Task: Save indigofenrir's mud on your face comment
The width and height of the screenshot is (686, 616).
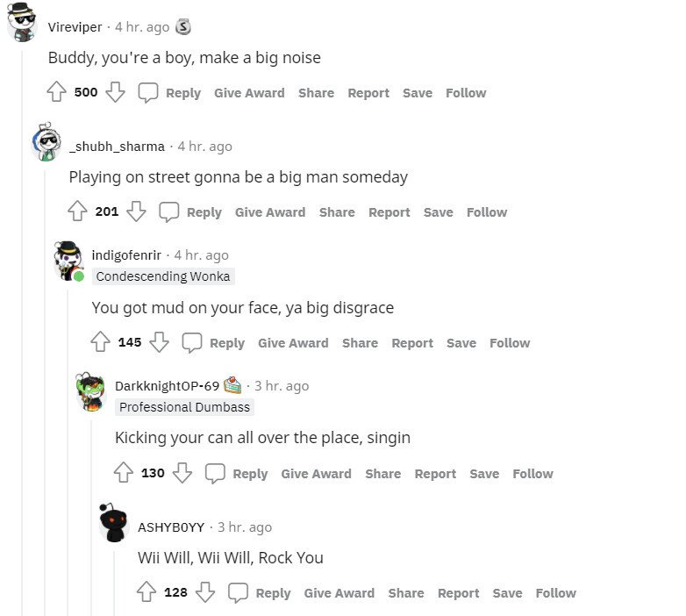Action: coord(461,343)
